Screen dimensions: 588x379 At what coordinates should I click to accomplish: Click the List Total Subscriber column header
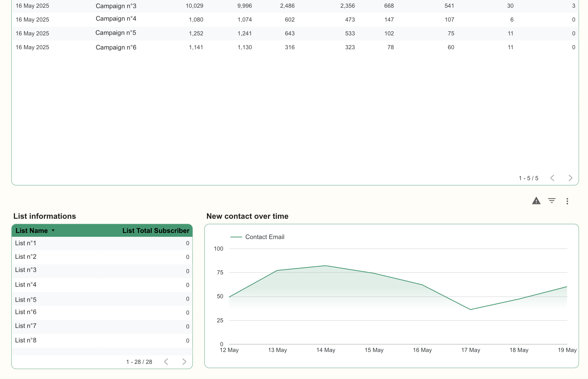pos(156,231)
